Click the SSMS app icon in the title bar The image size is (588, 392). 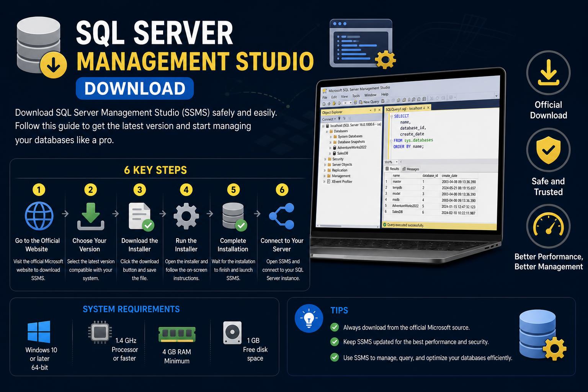coord(324,91)
